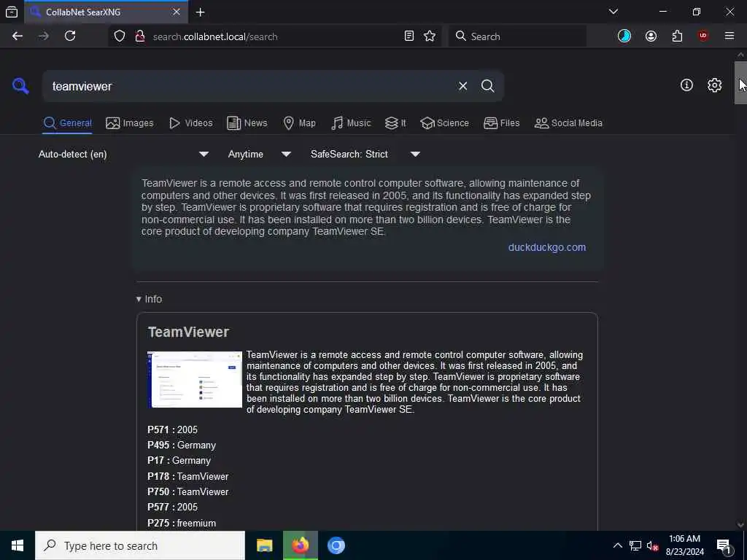The width and height of the screenshot is (747, 560).
Task: Open a new browser tab
Action: click(x=201, y=12)
